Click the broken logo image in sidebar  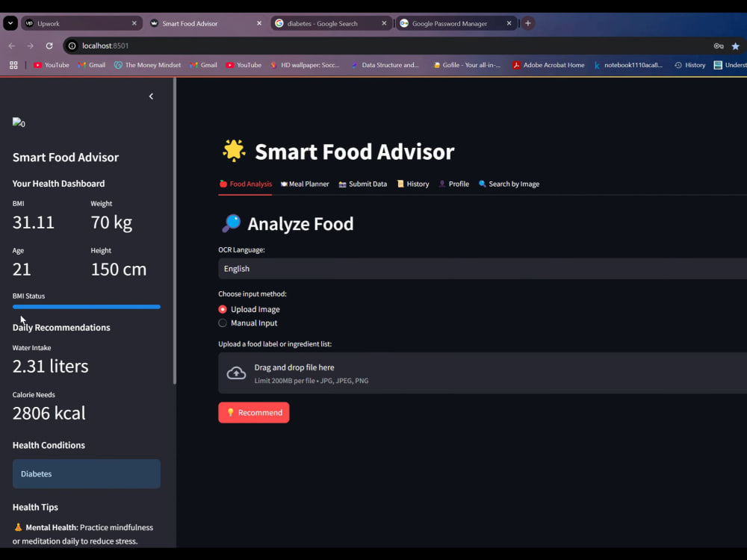tap(19, 123)
